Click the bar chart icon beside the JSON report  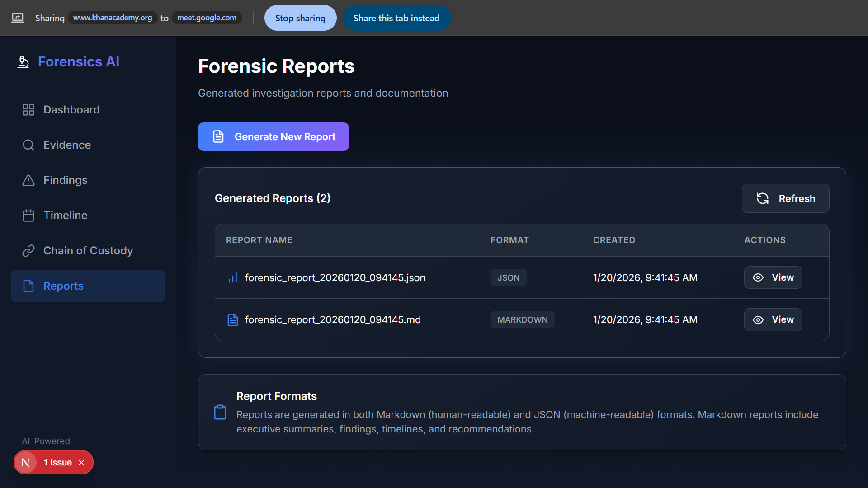click(x=232, y=277)
